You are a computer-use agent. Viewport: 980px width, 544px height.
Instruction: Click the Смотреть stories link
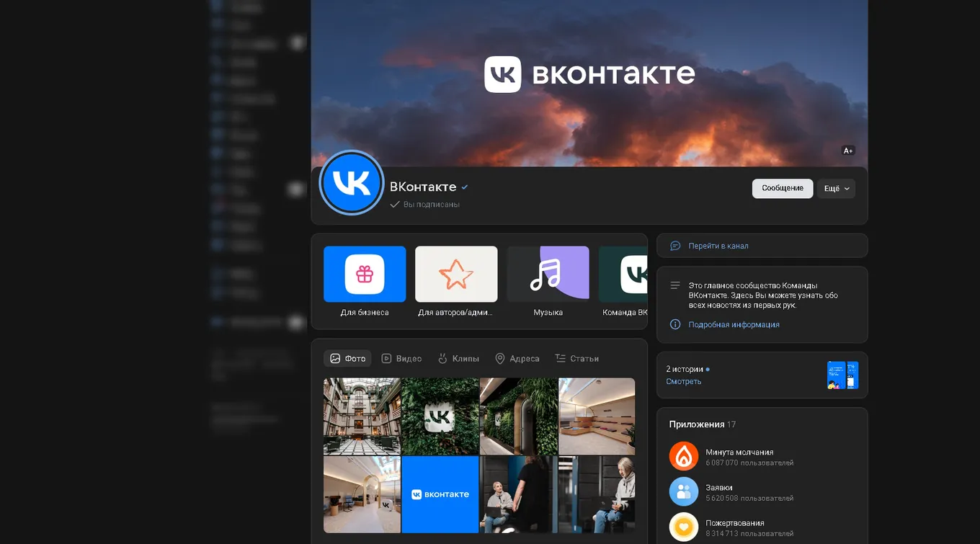tap(683, 381)
